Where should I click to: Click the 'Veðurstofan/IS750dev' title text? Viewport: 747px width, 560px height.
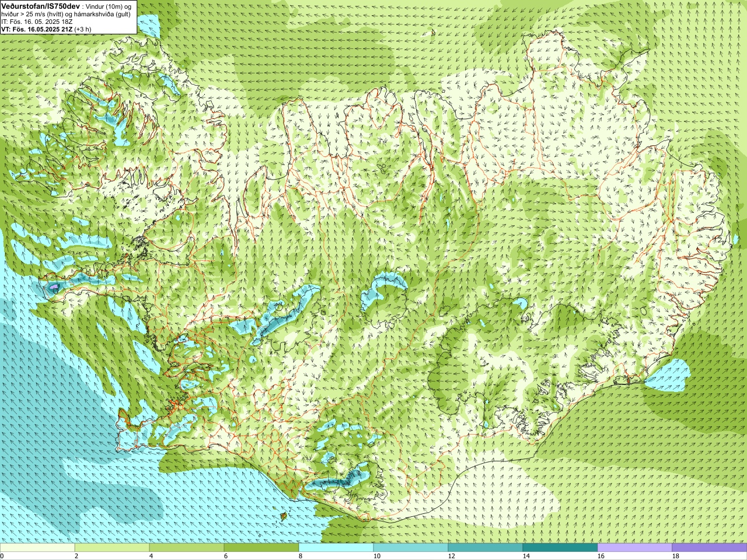(x=41, y=6)
